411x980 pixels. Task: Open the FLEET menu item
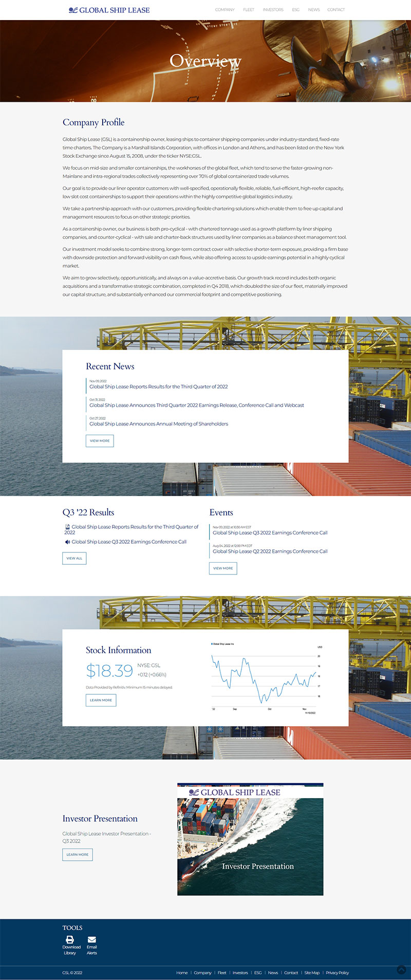pyautogui.click(x=249, y=10)
